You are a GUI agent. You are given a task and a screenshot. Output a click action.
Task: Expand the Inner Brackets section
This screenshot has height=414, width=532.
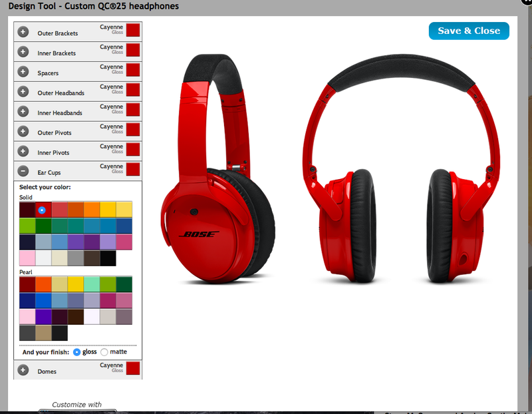click(x=23, y=52)
